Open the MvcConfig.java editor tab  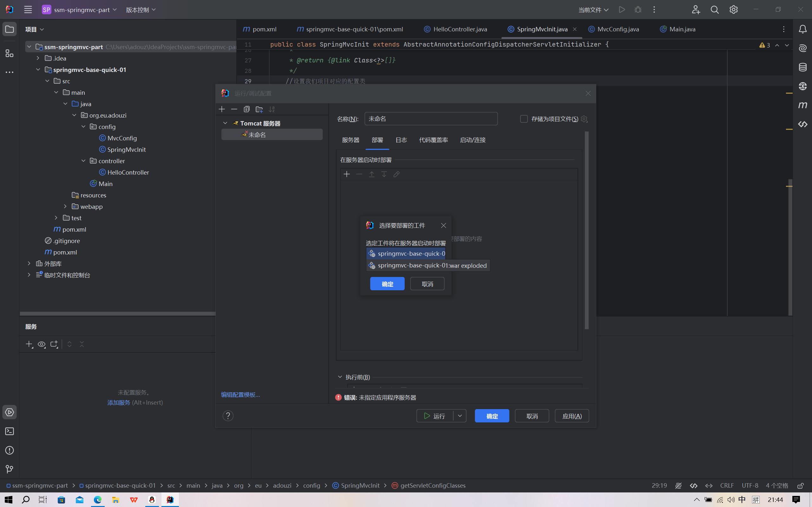pos(618,29)
